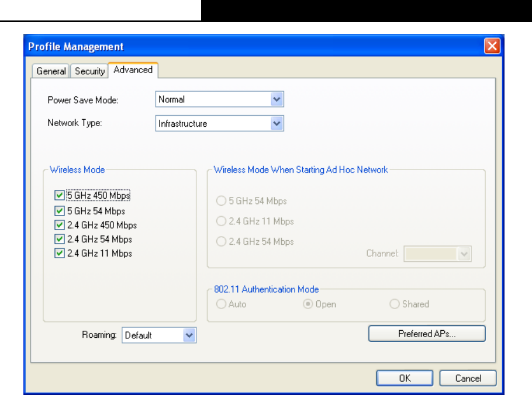Expand the Network Type dropdown arrow

tap(277, 123)
